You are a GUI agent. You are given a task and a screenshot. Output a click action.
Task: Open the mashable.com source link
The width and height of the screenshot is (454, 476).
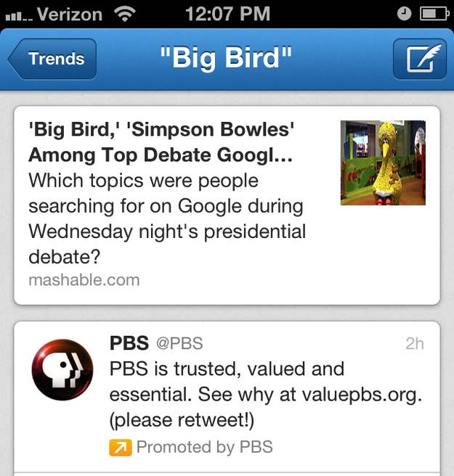pos(84,280)
